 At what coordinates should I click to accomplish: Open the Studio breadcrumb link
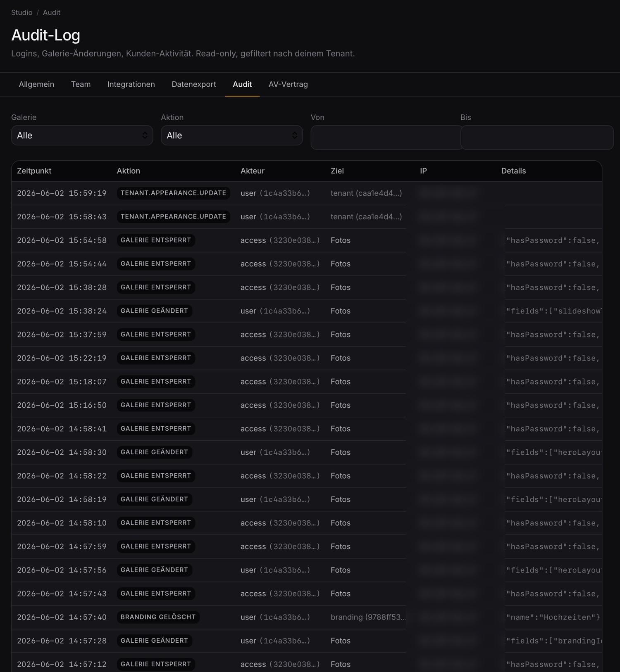(x=21, y=12)
